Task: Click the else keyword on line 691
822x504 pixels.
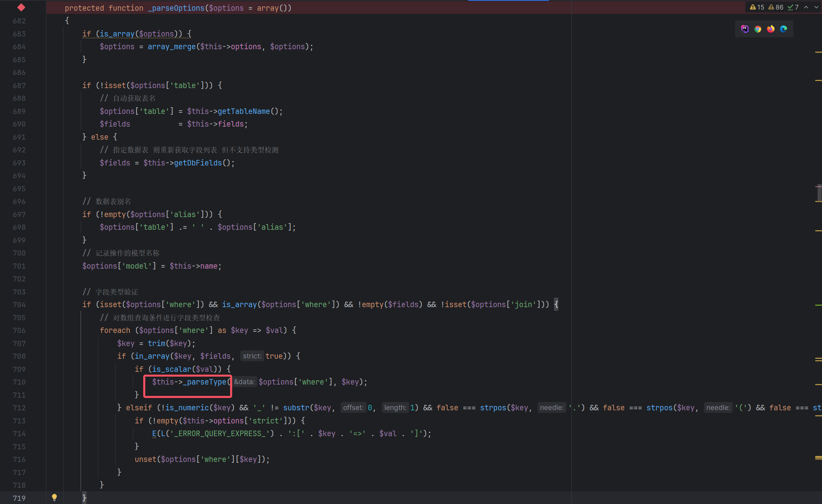Action: click(x=100, y=137)
